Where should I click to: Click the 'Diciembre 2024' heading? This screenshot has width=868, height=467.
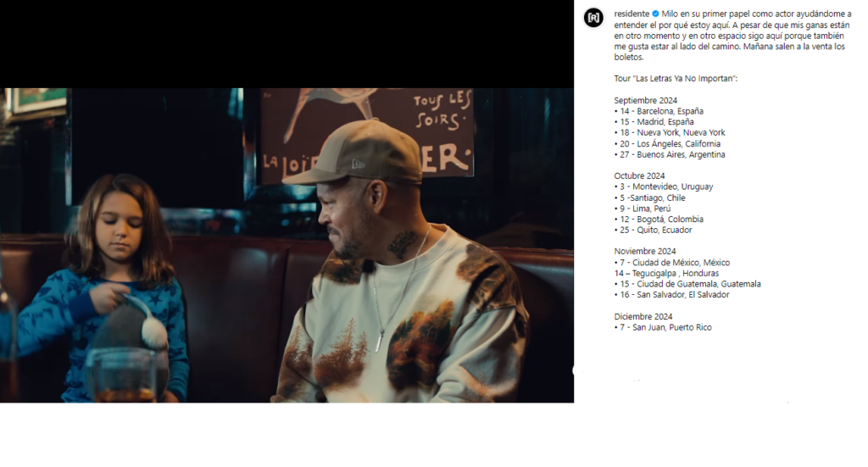pyautogui.click(x=643, y=316)
